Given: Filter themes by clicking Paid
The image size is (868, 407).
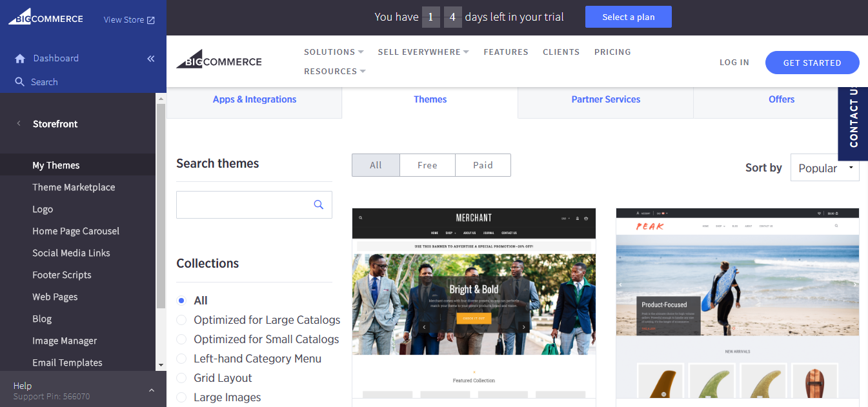Looking at the screenshot, I should 483,165.
